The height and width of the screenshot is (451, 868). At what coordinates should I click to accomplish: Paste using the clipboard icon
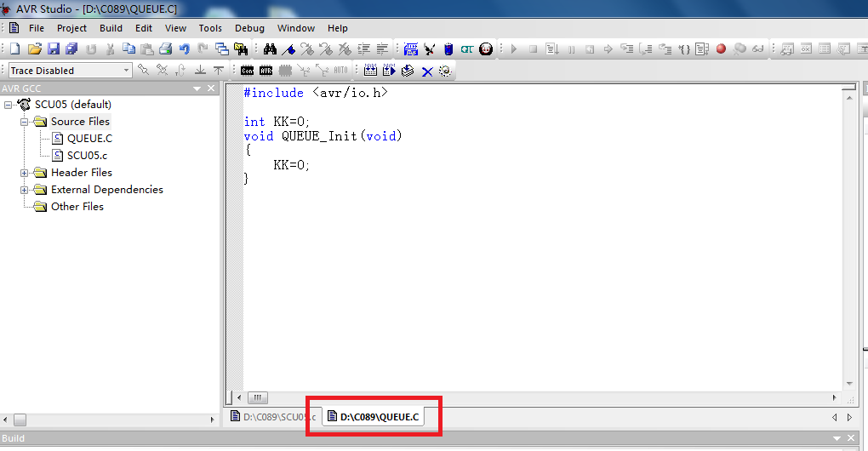coord(146,49)
